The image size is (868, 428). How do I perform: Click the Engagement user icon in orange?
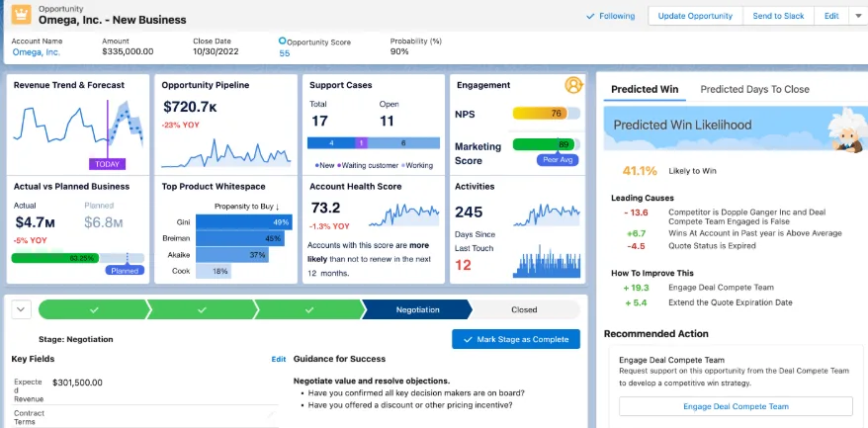[574, 85]
